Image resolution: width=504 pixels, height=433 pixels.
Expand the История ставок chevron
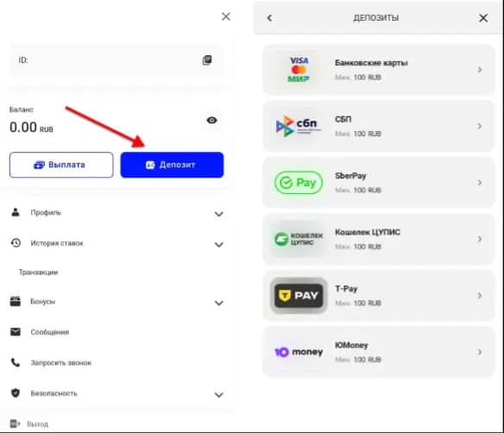point(219,245)
